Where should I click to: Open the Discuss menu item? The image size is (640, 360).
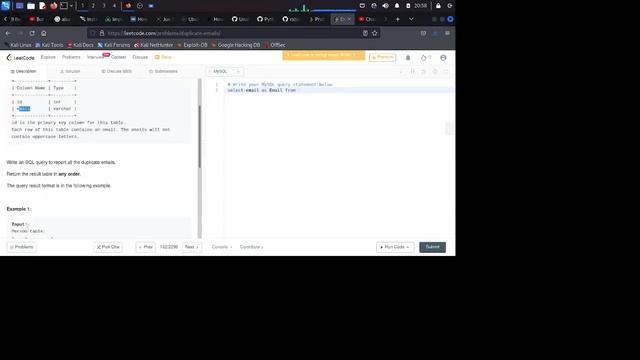tap(140, 57)
